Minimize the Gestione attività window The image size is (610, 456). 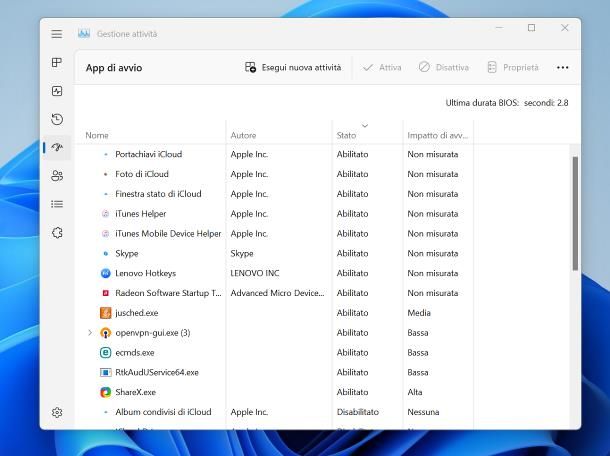pyautogui.click(x=499, y=28)
